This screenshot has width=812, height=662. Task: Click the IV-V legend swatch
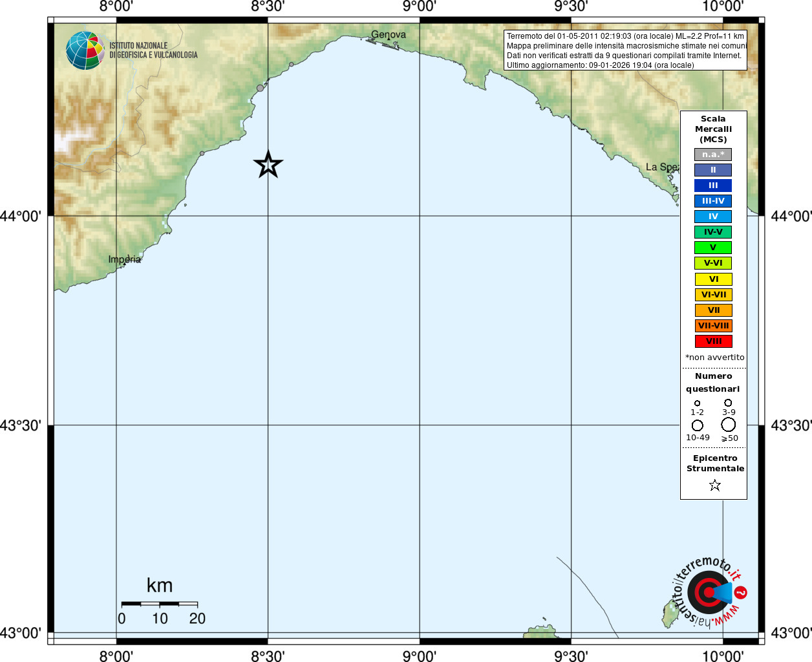713,232
